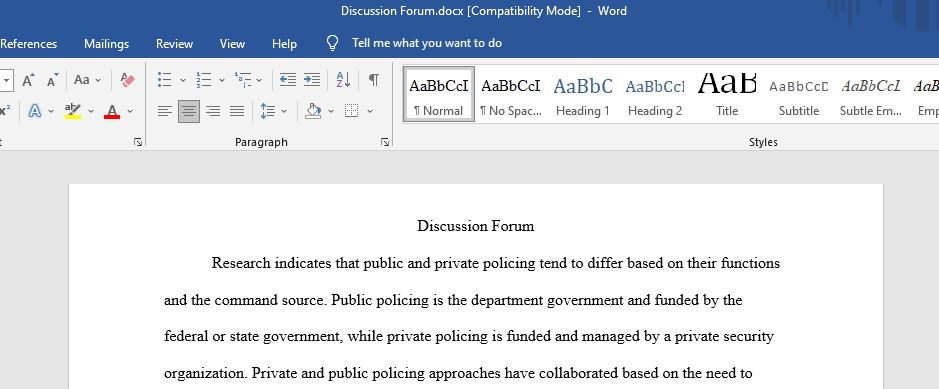The width and height of the screenshot is (939, 389).
Task: Click the line starting 'Research indicates that public'
Action: (x=495, y=263)
